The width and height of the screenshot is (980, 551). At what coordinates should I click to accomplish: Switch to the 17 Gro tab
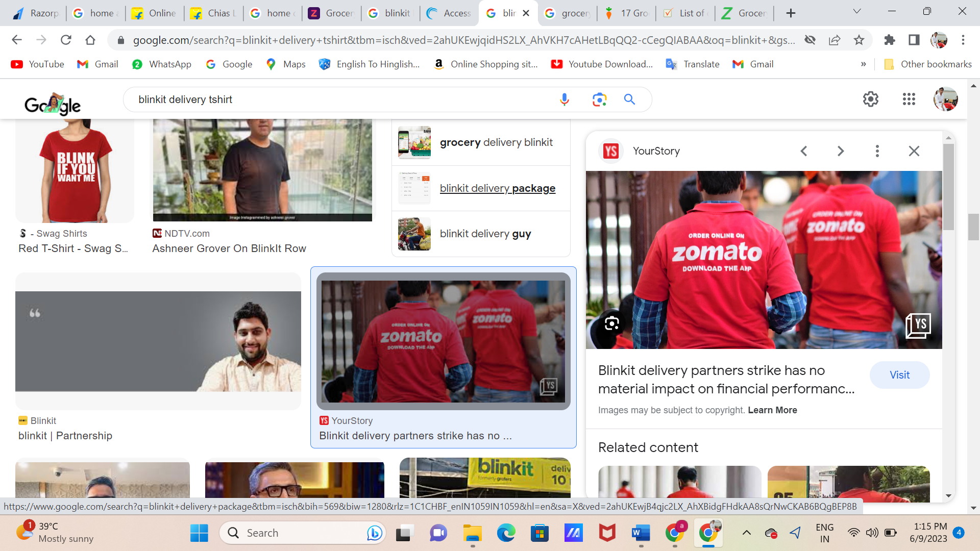pos(626,13)
